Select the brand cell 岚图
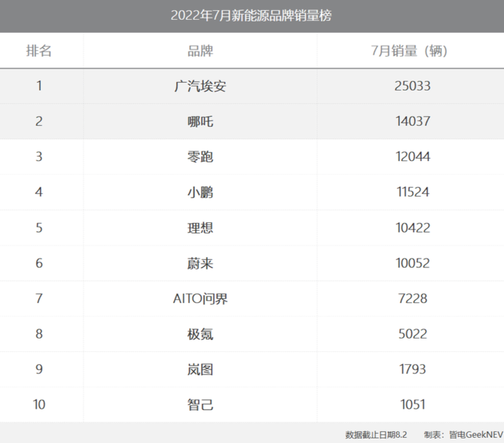504x443 pixels. 200,369
